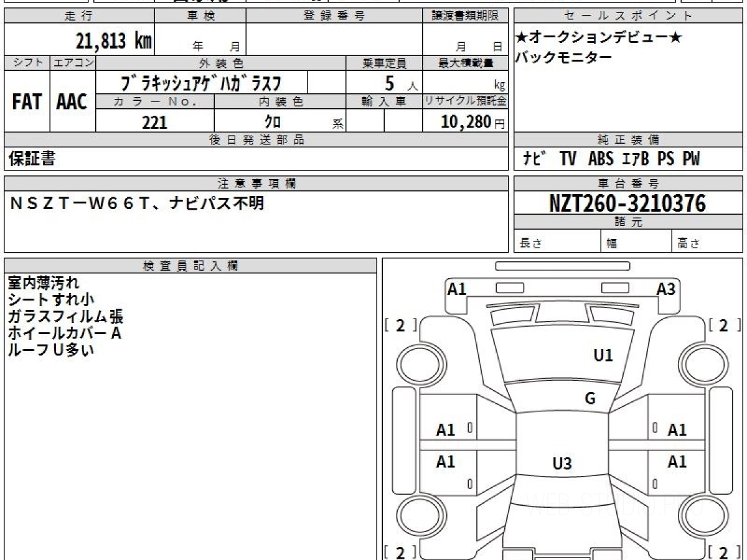Click the mileage value 21,813 km

click(x=113, y=41)
